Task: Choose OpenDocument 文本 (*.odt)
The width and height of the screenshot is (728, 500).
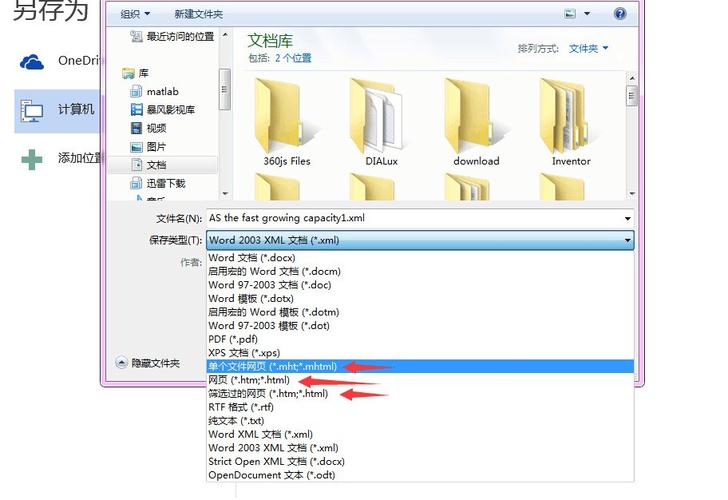Action: [420, 475]
